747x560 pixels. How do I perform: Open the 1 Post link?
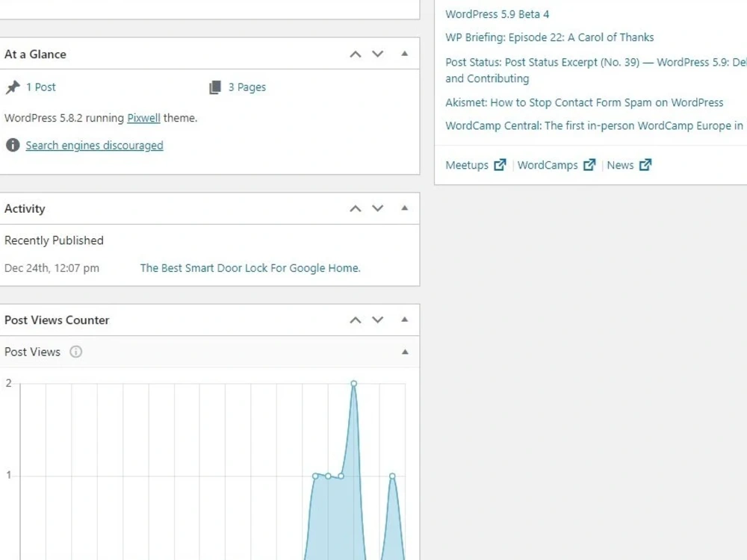(x=41, y=87)
